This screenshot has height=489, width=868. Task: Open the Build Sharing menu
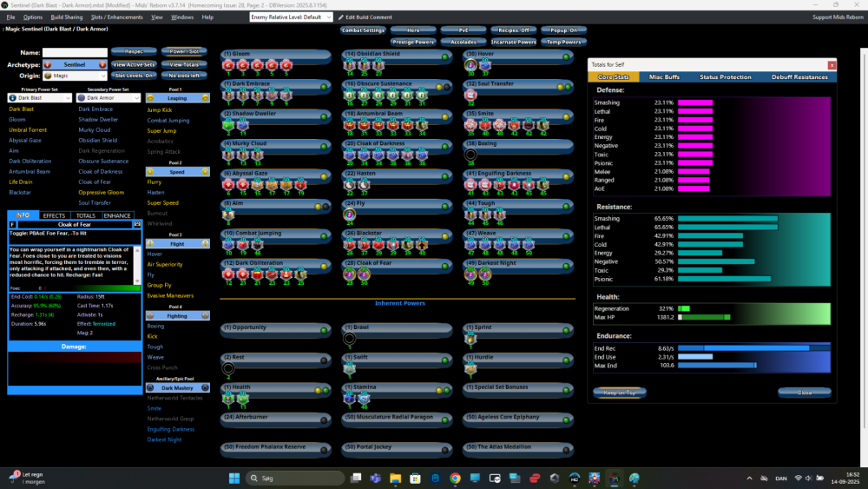click(x=67, y=17)
